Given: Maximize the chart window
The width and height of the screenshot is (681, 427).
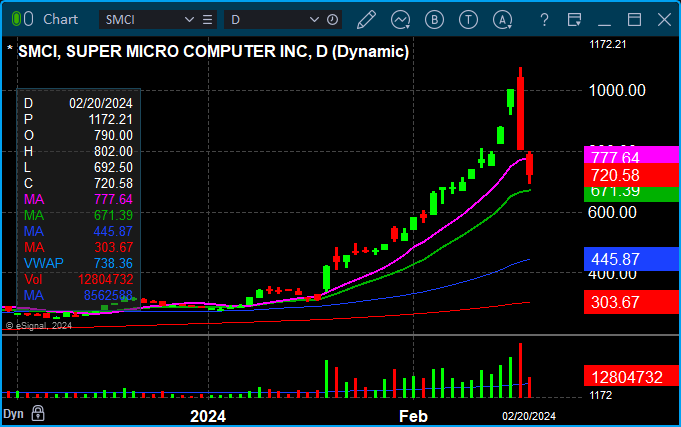Looking at the screenshot, I should 635,20.
